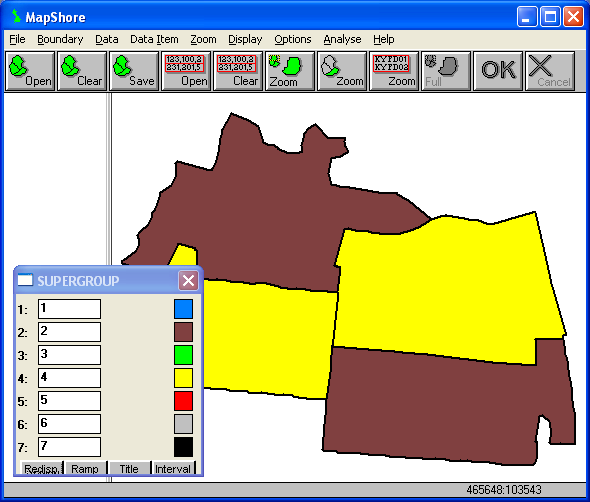Click the Ramp button in legend
Screen dimensions: 590x502
[x=85, y=468]
